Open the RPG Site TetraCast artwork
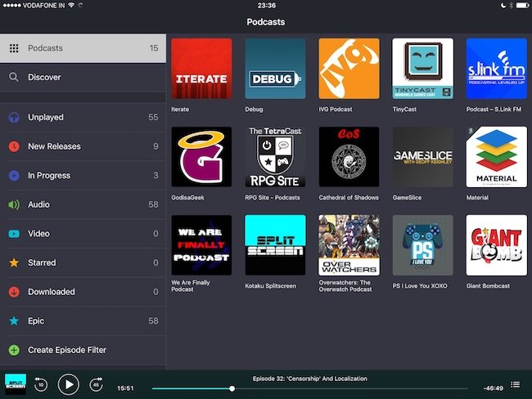Screen dimensions: 532x399 [x=275, y=157]
